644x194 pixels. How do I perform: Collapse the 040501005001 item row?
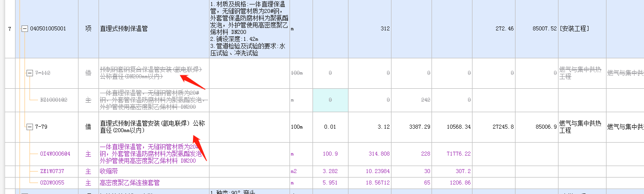coord(24,29)
